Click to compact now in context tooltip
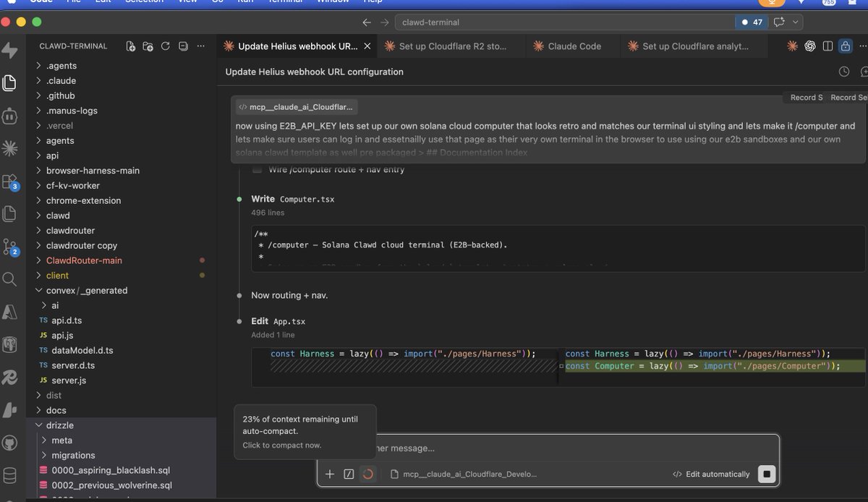Viewport: 868px width, 502px height. tap(281, 446)
